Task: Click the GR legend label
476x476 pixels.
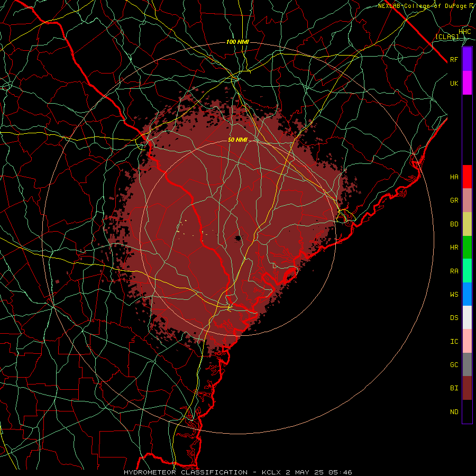Action: click(454, 200)
